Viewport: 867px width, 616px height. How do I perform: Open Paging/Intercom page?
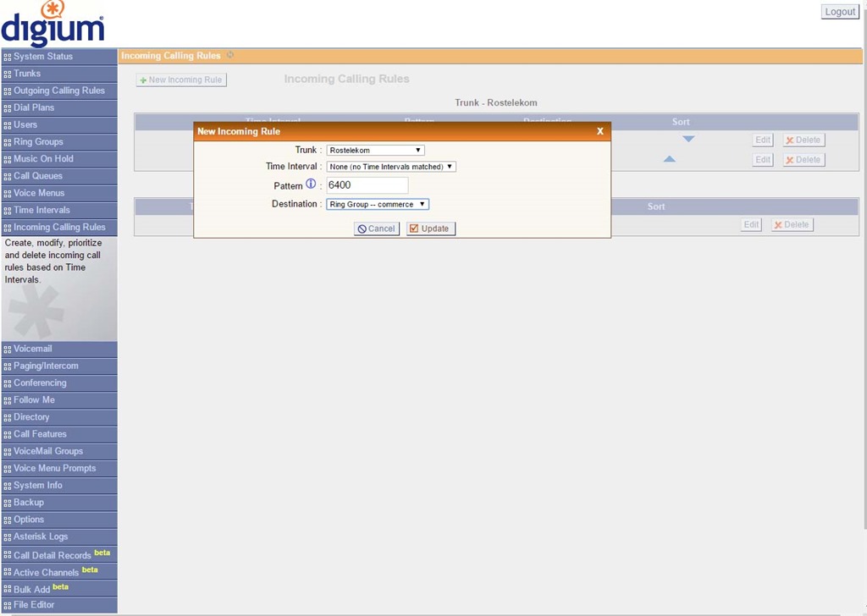click(x=59, y=366)
